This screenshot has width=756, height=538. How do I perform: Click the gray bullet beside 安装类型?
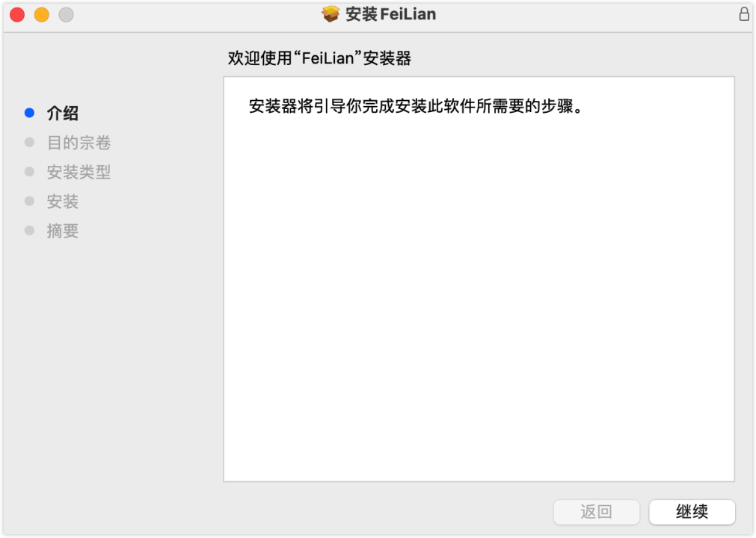click(29, 171)
